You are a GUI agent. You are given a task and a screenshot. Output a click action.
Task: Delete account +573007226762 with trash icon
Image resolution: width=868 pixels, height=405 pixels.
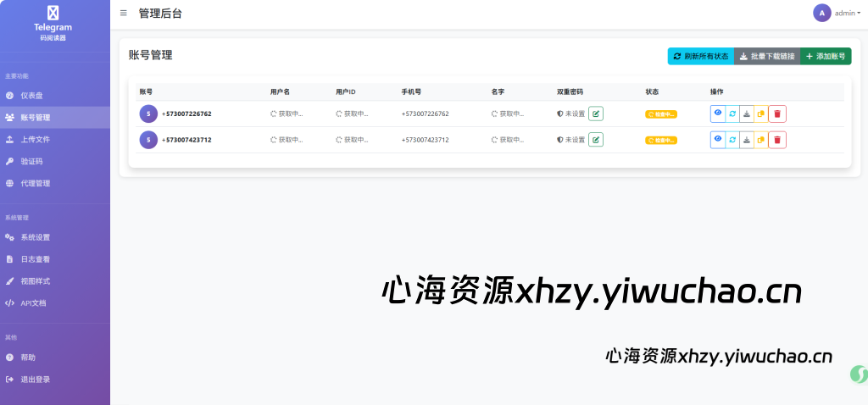(x=777, y=114)
